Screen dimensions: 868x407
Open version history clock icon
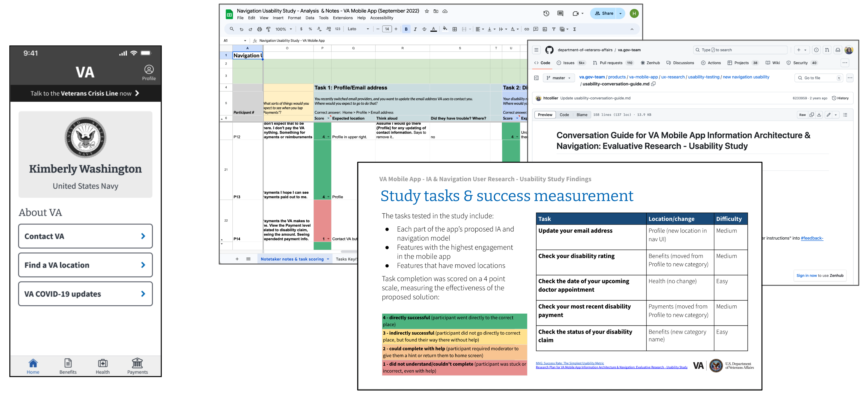[x=546, y=13]
